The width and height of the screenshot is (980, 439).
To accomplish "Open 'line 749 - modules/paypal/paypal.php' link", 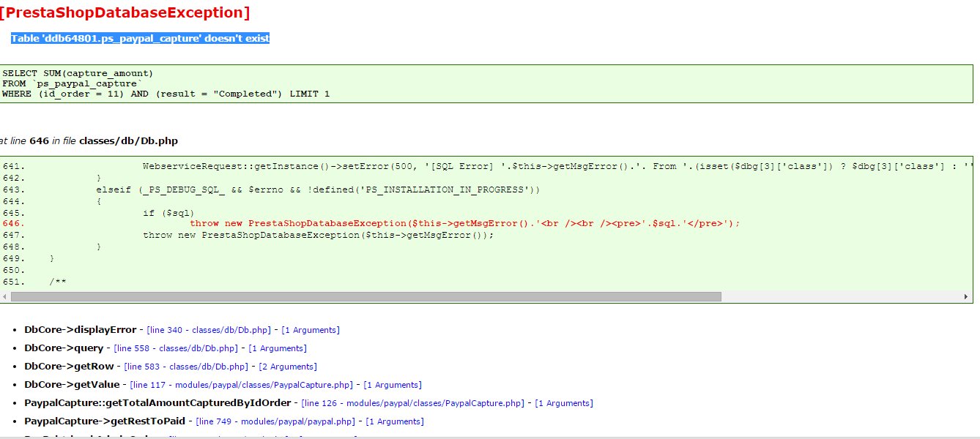I will point(275,421).
